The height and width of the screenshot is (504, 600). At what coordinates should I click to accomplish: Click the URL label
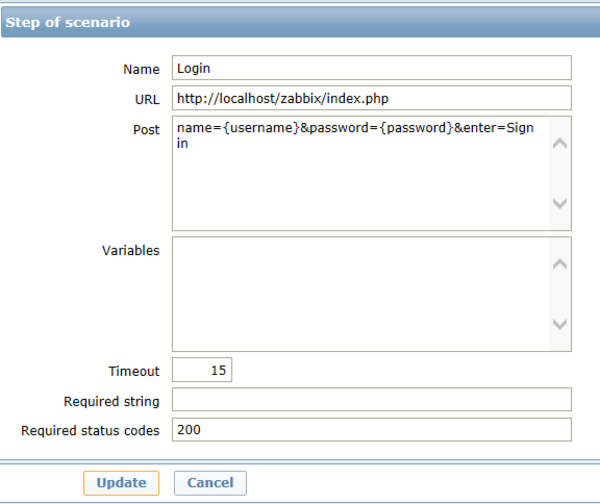pyautogui.click(x=145, y=99)
